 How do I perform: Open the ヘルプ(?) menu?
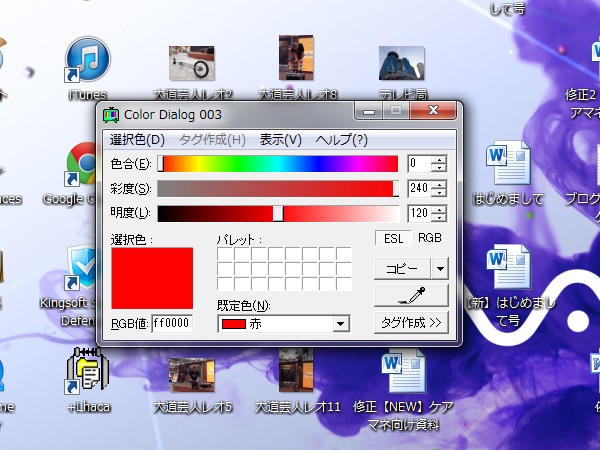click(341, 140)
